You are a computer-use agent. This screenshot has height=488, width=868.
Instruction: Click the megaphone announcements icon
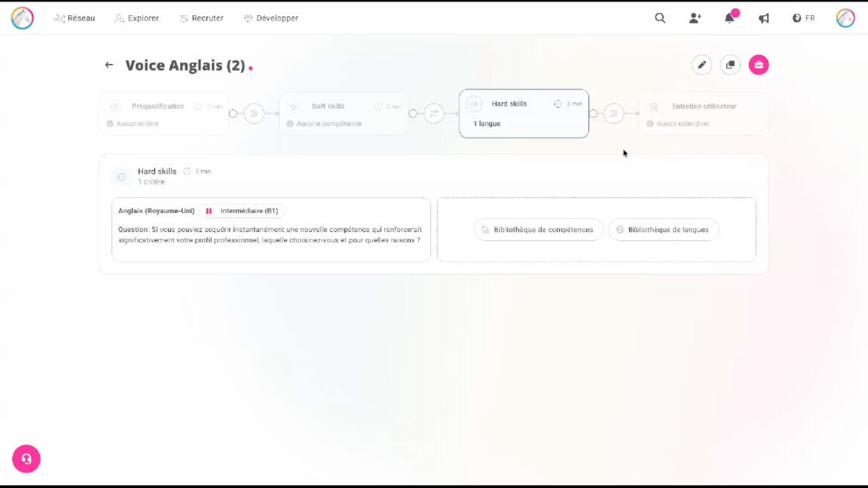(764, 18)
